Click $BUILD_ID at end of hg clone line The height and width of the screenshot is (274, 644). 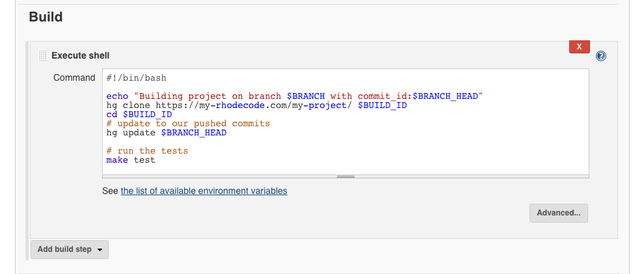[x=382, y=105]
